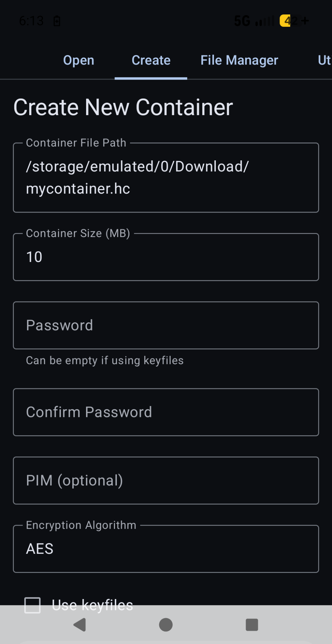Screen dimensions: 332x644
Task: Open the Encryption Algorithm AES dropdown
Action: [166, 549]
